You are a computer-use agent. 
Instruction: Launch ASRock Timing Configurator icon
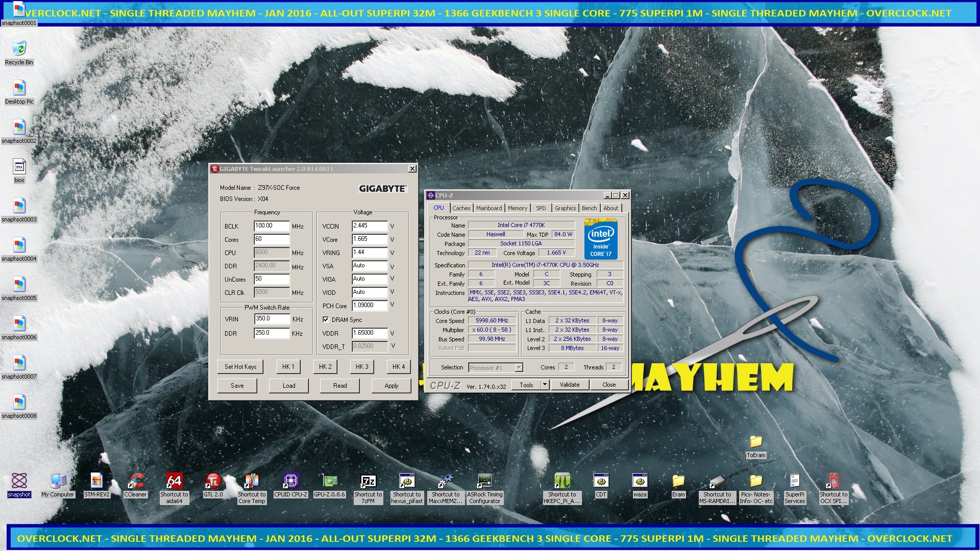pos(485,488)
